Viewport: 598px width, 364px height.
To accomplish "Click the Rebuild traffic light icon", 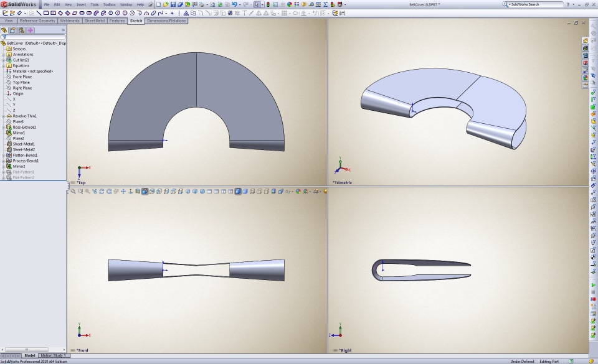I will [268, 4].
